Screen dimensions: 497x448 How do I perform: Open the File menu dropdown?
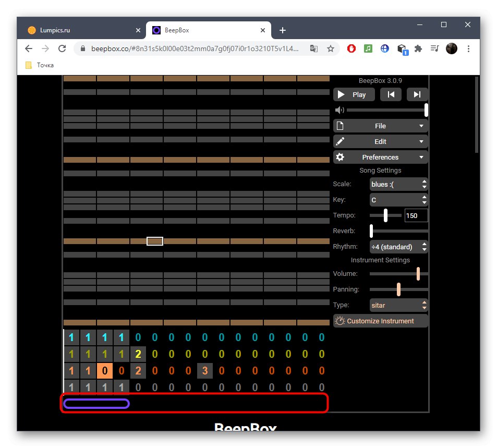[380, 126]
